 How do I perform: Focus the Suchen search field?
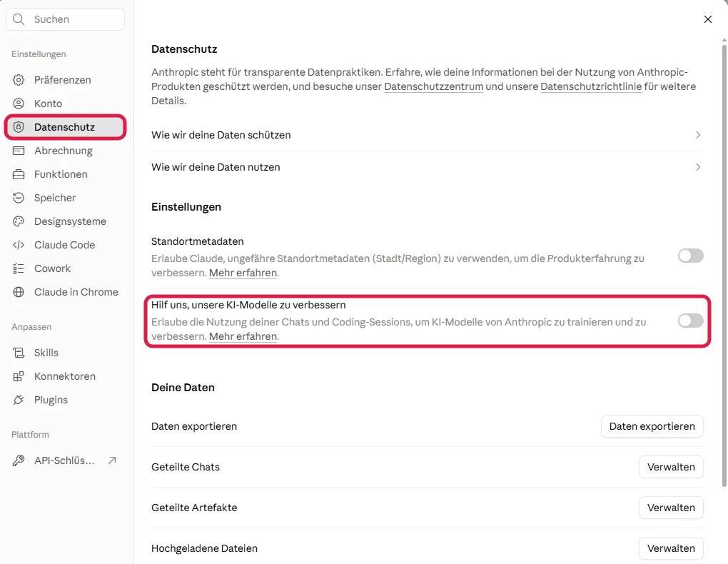pos(66,19)
